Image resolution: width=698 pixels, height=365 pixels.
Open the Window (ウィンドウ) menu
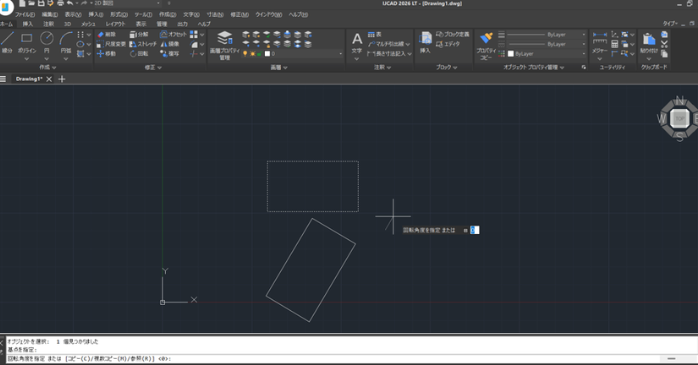tap(268, 15)
